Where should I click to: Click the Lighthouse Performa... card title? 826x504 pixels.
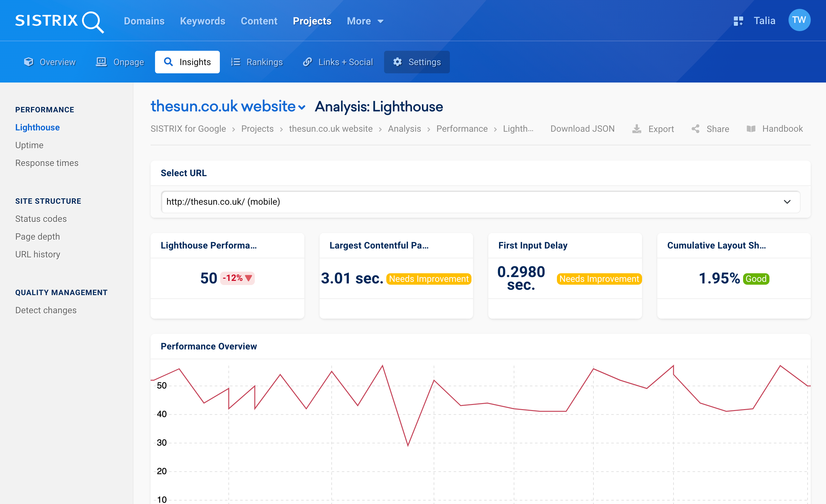tap(208, 245)
